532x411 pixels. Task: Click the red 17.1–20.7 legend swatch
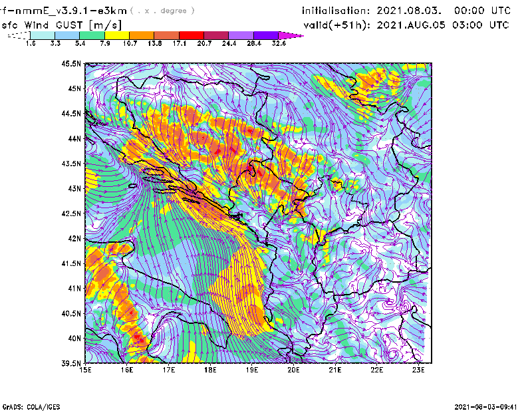(192, 35)
